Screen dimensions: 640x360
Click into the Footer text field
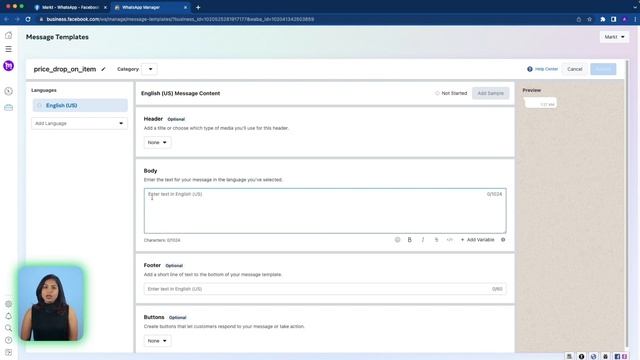[x=325, y=289]
